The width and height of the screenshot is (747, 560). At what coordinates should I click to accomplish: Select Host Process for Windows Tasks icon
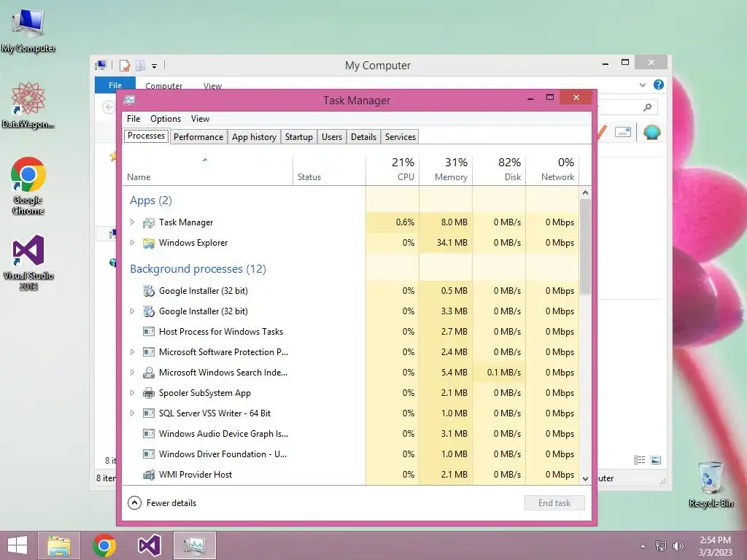(149, 332)
